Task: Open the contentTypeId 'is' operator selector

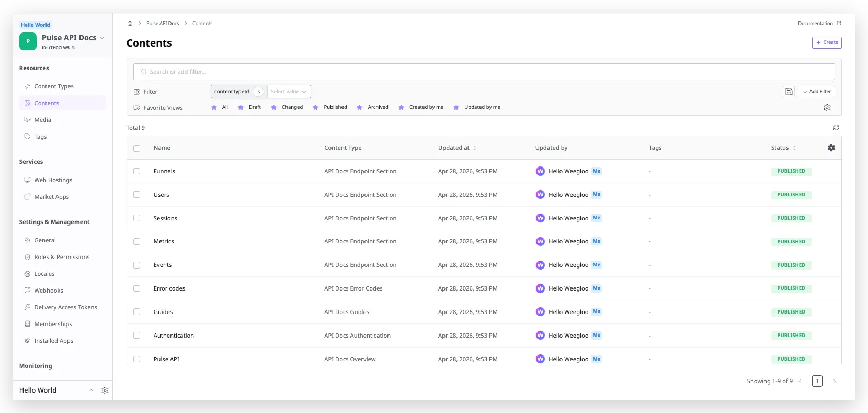Action: click(258, 92)
